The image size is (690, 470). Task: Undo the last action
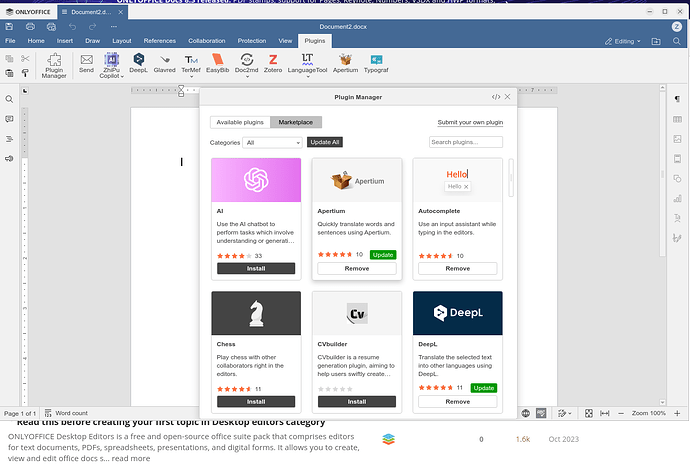coord(73,27)
